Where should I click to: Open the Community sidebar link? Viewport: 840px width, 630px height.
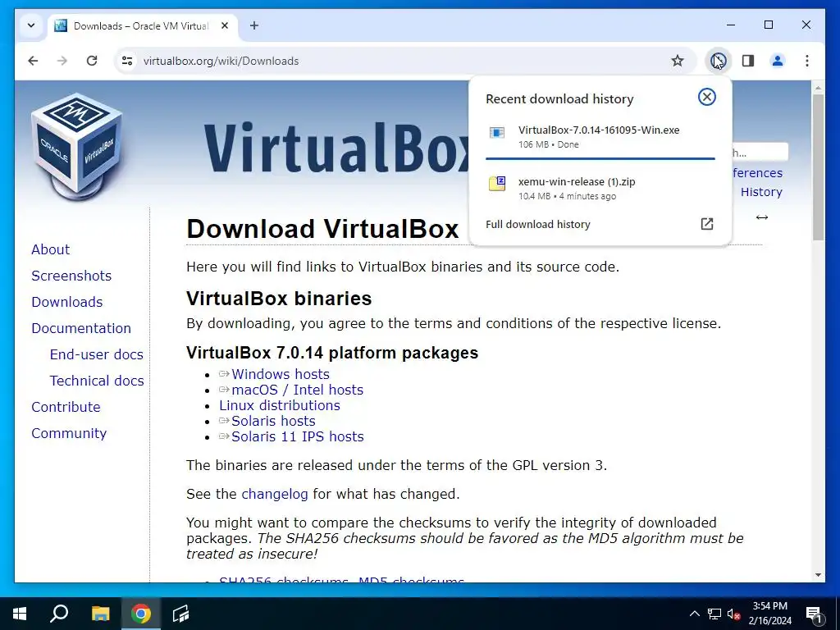click(x=69, y=433)
